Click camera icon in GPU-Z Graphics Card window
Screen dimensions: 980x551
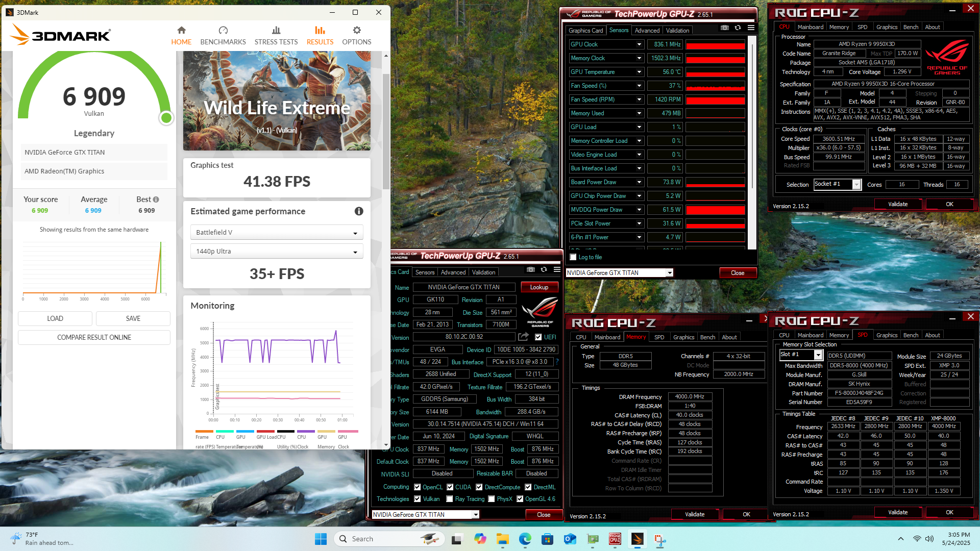[531, 269]
